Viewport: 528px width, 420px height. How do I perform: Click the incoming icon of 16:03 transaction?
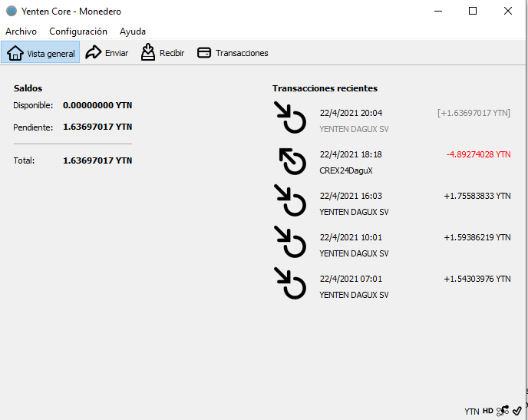(290, 202)
